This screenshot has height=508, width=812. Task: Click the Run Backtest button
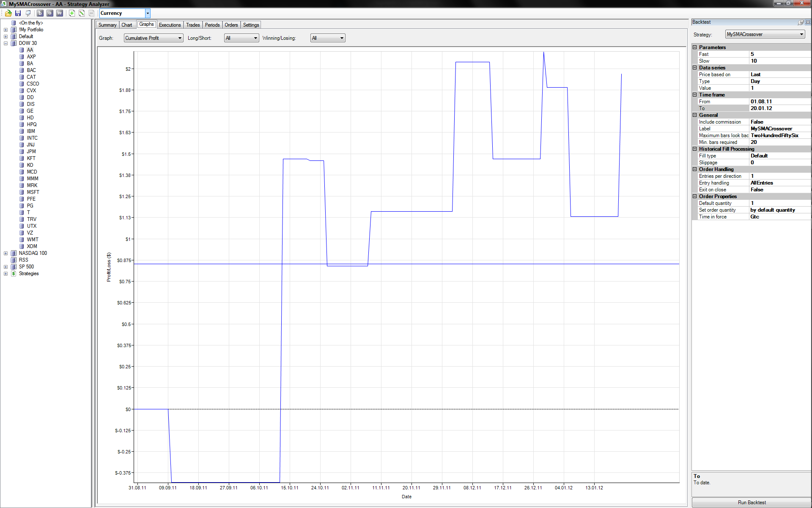(752, 502)
